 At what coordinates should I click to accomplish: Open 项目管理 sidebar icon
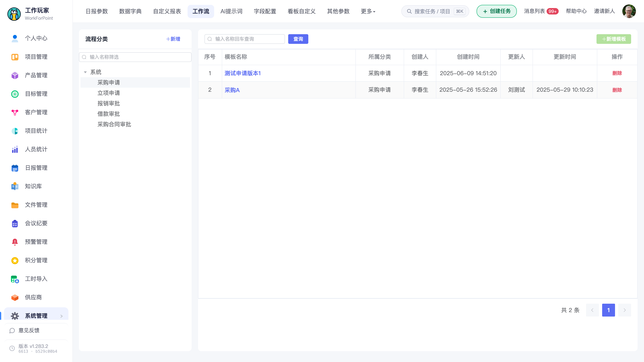[15, 57]
